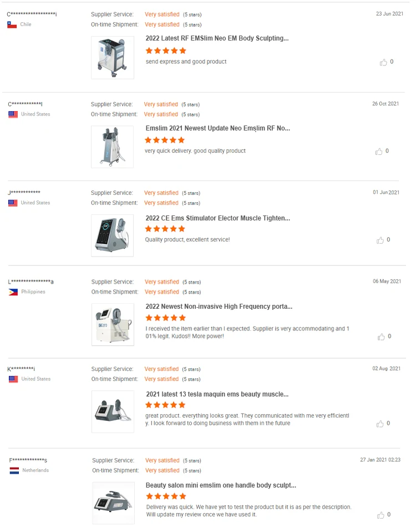The height and width of the screenshot is (532, 416).
Task: Click the Netherlands flag icon
Action: 14,470
